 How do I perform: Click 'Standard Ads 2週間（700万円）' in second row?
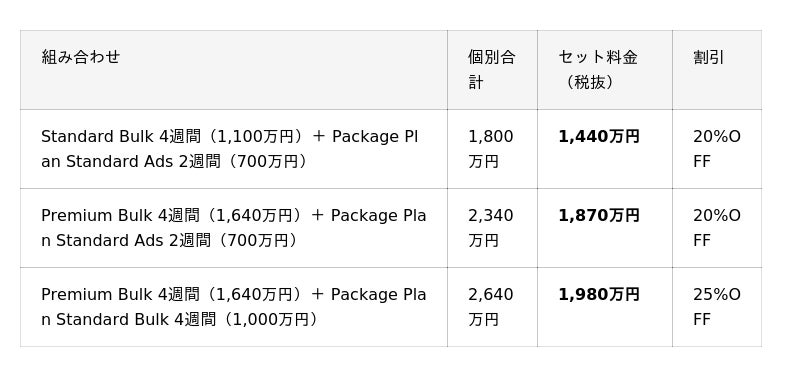point(179,241)
